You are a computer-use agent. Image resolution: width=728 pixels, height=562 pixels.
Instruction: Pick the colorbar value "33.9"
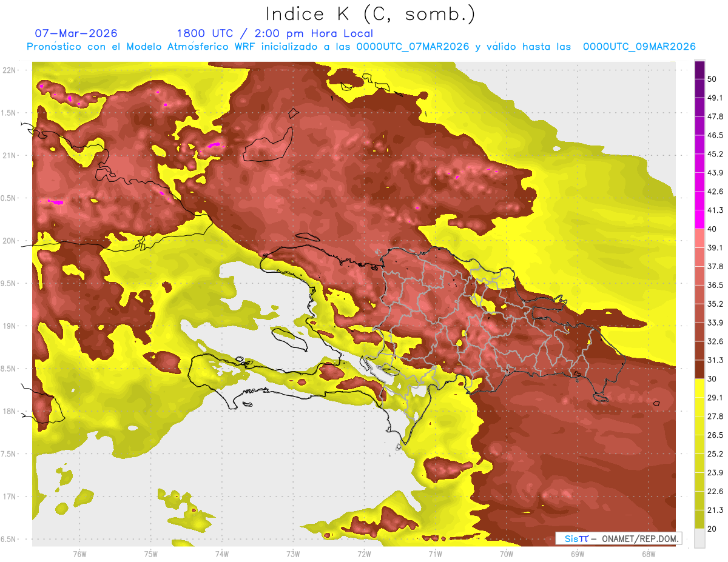click(x=715, y=323)
